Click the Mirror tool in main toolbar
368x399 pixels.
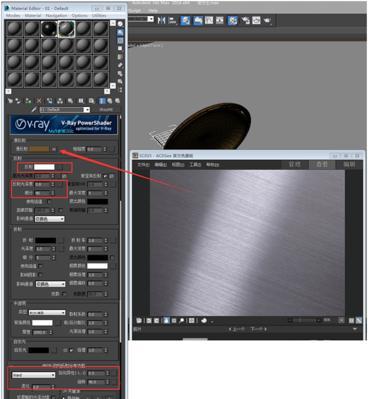click(161, 20)
